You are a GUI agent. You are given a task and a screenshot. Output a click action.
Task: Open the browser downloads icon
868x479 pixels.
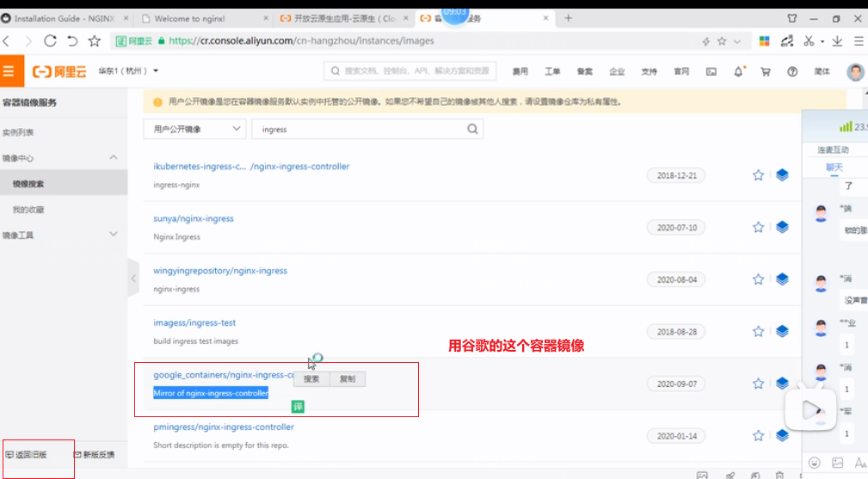[x=837, y=41]
